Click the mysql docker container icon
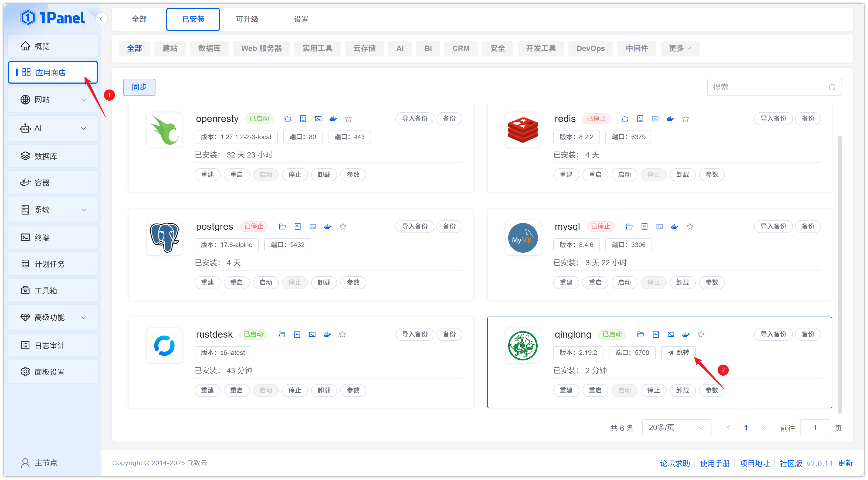Viewport: 868px width, 480px height. 674,227
